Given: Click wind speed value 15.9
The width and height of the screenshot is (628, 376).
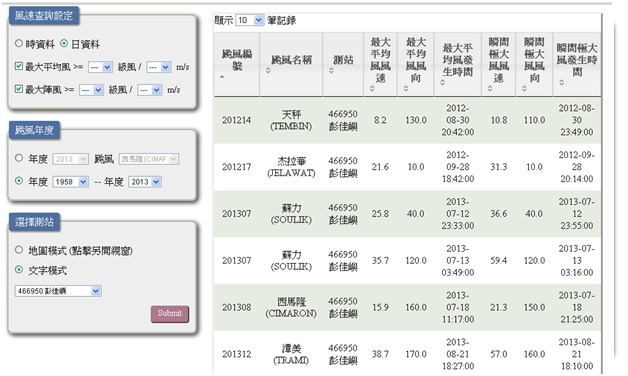Looking at the screenshot, I should [x=380, y=308].
